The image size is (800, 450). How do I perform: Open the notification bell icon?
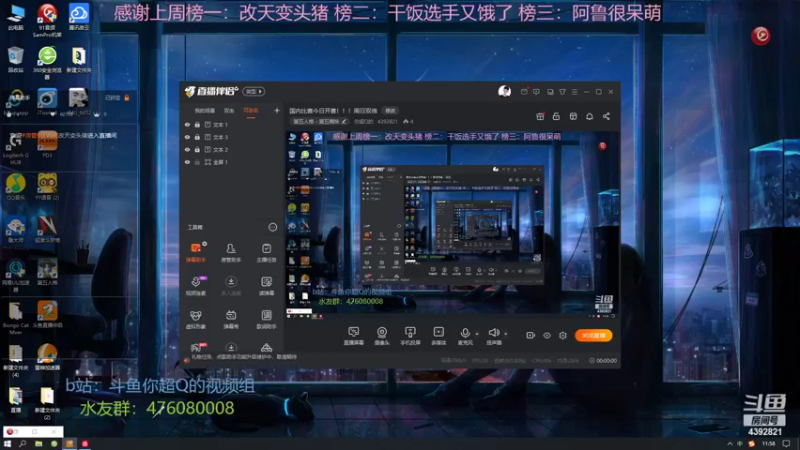coord(589,116)
